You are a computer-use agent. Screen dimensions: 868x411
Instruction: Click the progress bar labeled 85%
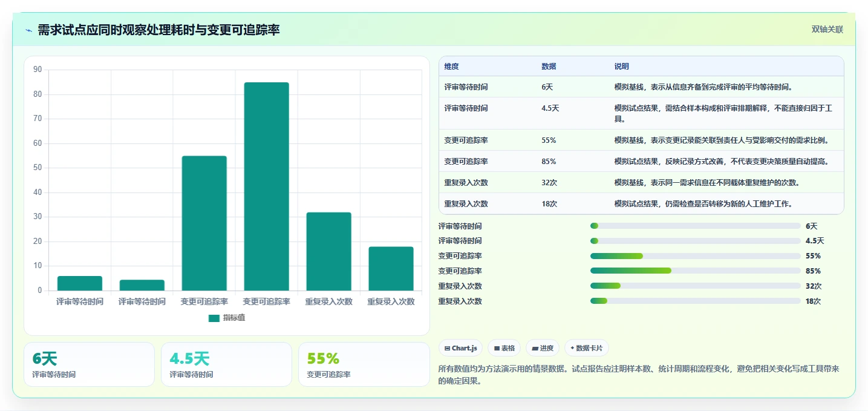click(x=696, y=271)
